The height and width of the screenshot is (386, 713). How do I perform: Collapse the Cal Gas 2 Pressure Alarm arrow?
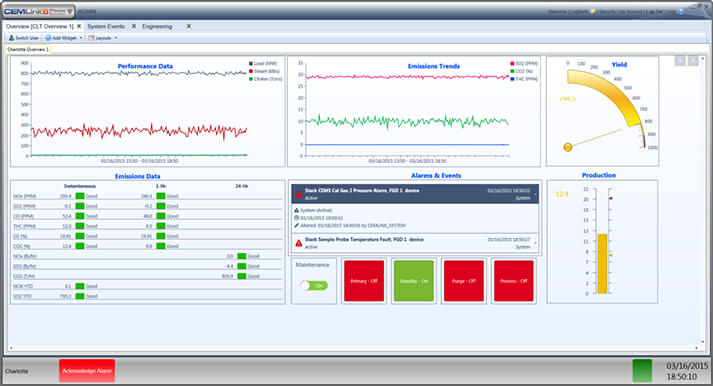(535, 194)
